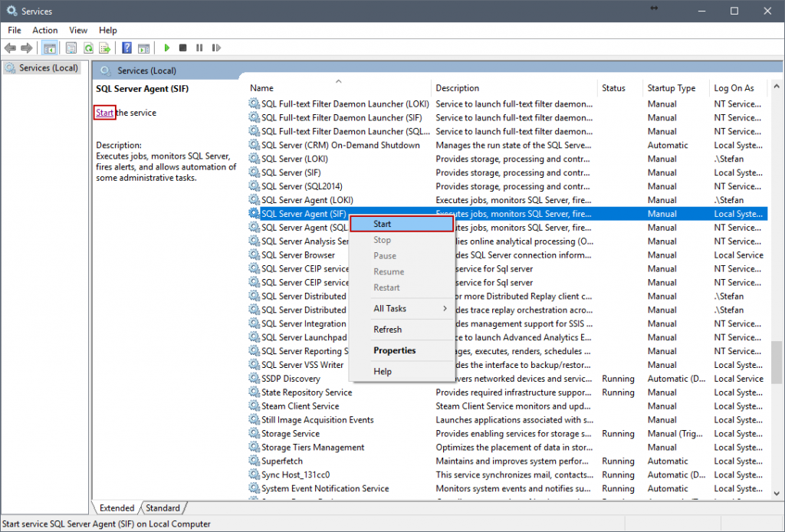The image size is (785, 532).
Task: Pause the service with the toolbar pause icon
Action: tap(199, 48)
